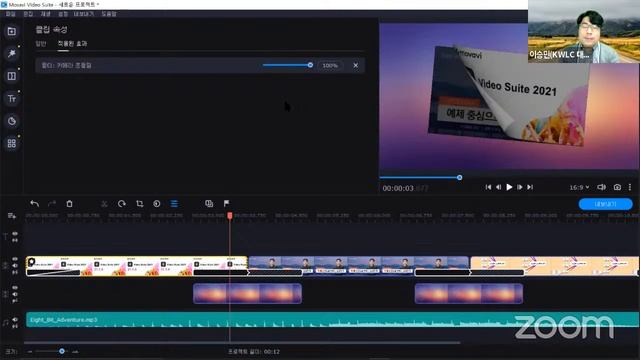The image size is (640, 360).
Task: Select the first overlay gradient clip
Action: point(247,293)
